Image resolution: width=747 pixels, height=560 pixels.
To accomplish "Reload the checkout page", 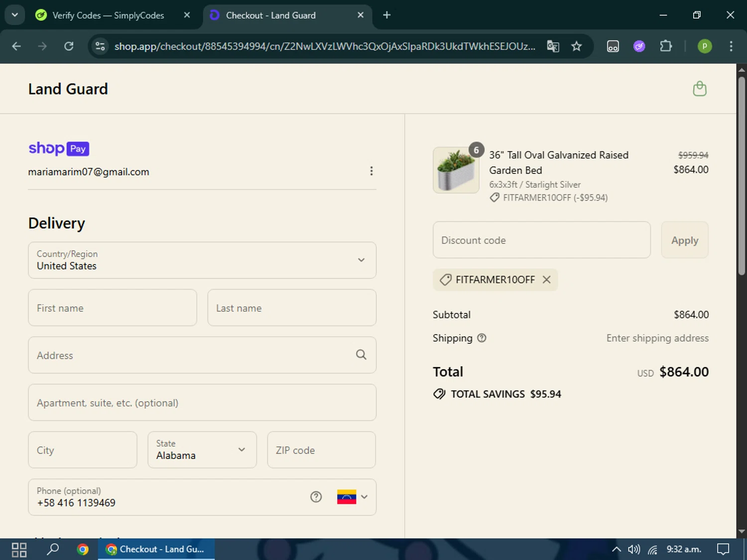I will [x=69, y=46].
